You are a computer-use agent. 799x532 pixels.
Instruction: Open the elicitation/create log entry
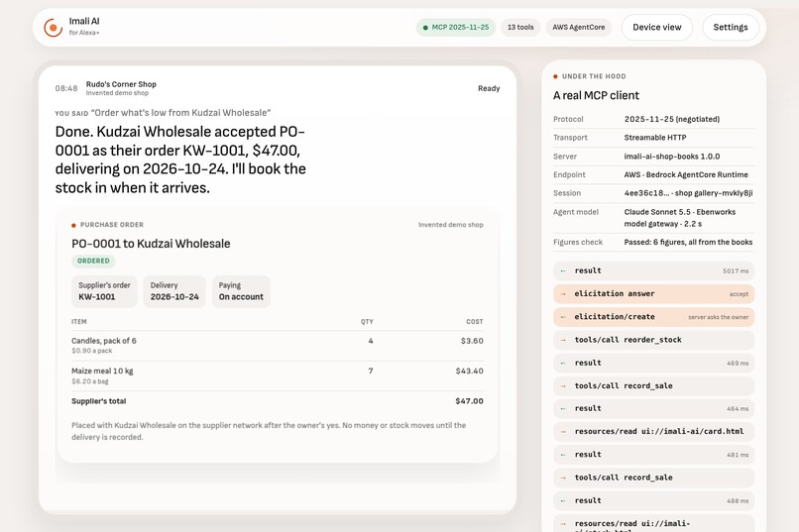point(654,317)
